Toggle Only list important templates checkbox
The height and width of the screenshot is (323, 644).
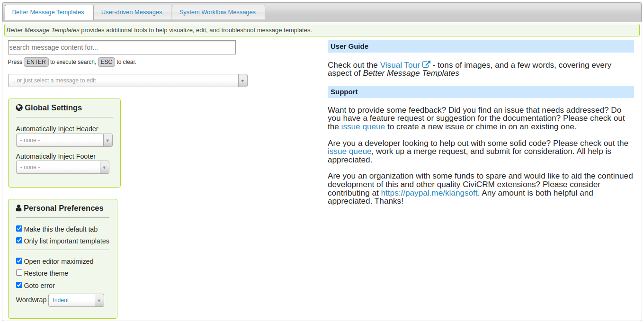pyautogui.click(x=19, y=241)
